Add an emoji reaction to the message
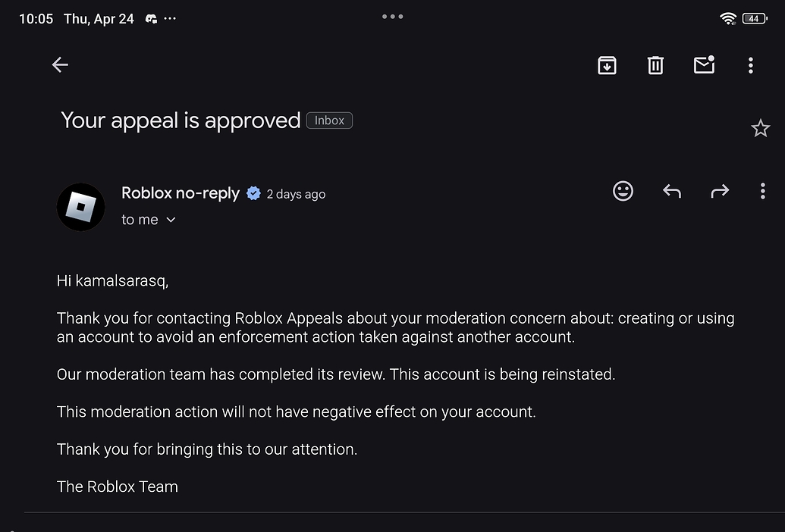Image resolution: width=785 pixels, height=532 pixels. (623, 191)
